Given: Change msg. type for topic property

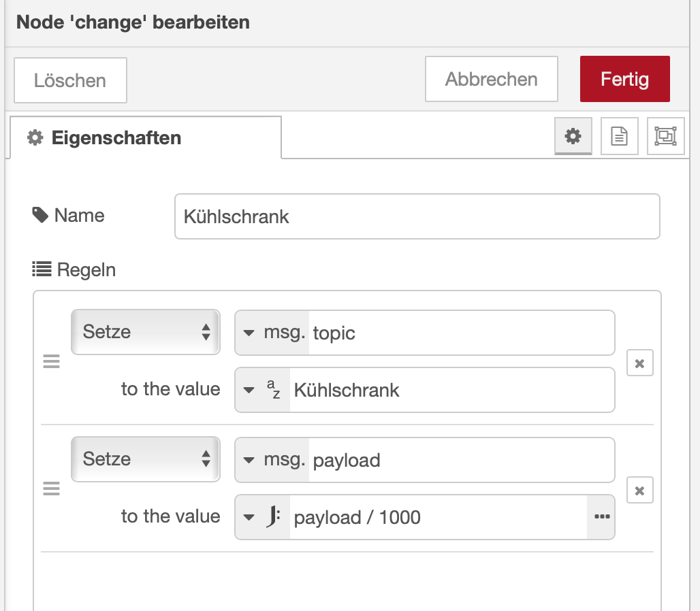Looking at the screenshot, I should click(272, 333).
